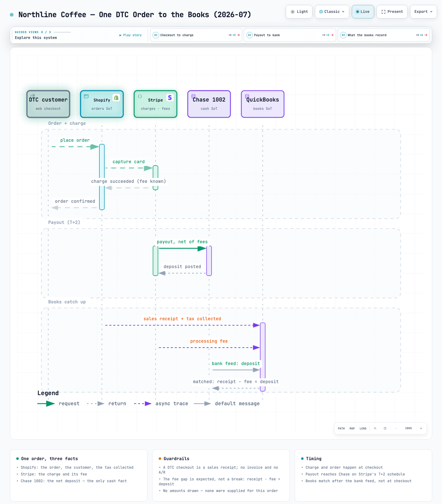Click the payout, net of fees label
Image resolution: width=442 pixels, height=504 pixels.
182,242
